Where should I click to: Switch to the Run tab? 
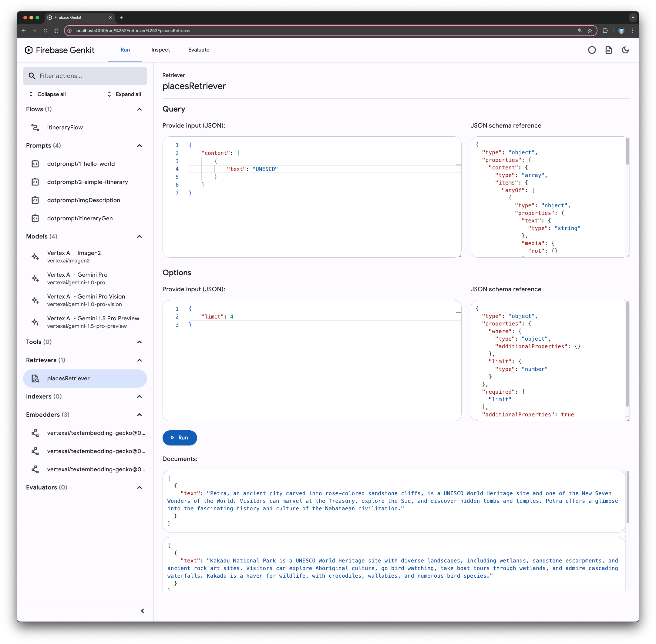coord(125,50)
